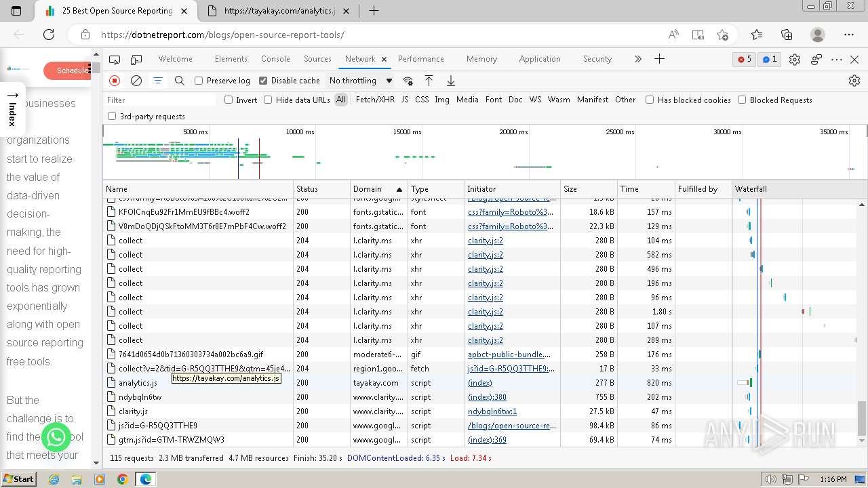Click (index):380 initiator link

(x=487, y=397)
